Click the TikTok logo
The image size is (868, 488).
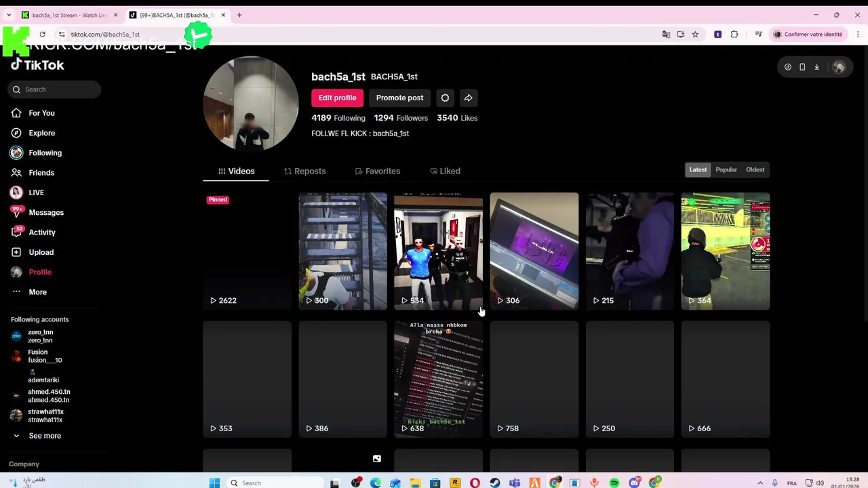point(38,65)
